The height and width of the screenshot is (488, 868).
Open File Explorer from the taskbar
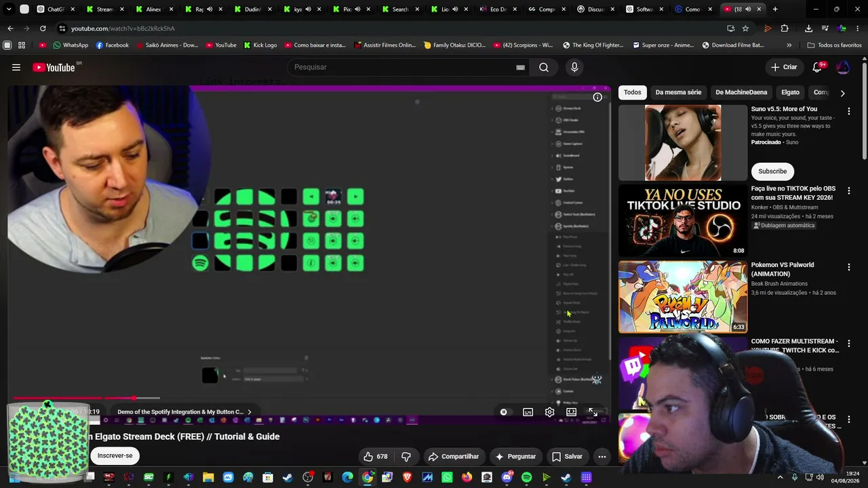coord(208,477)
